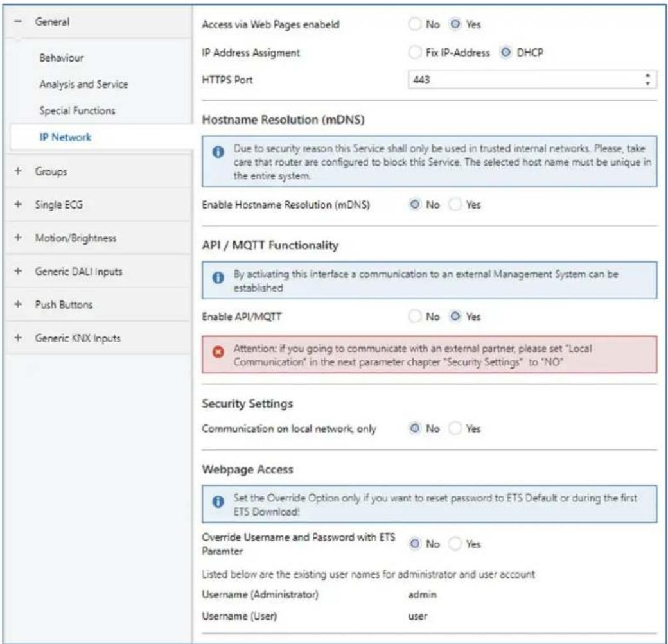The image size is (668, 644).
Task: Expand the Generic KNX Inputs section
Action: (18, 338)
